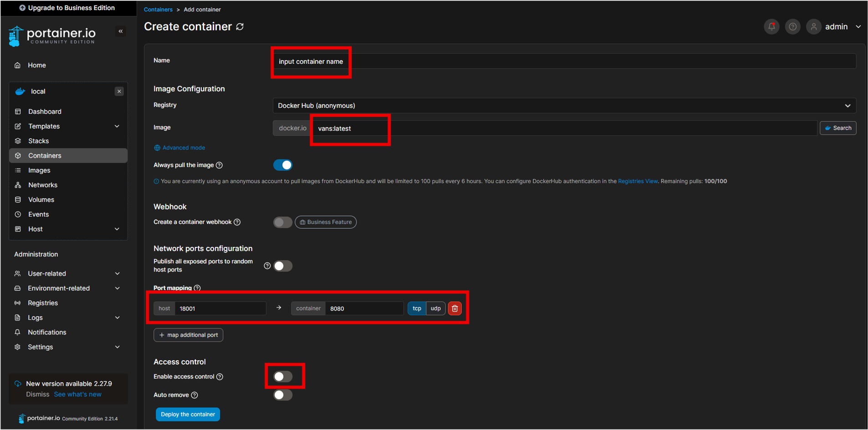The height and width of the screenshot is (430, 868).
Task: Click info icon beside Always pull the image
Action: click(x=220, y=165)
